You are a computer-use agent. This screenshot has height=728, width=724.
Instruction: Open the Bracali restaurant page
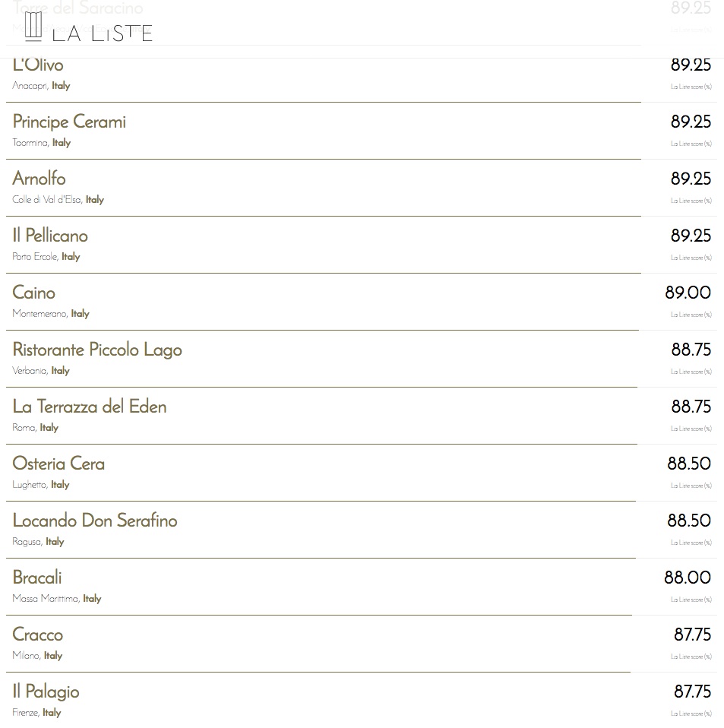[x=37, y=578]
